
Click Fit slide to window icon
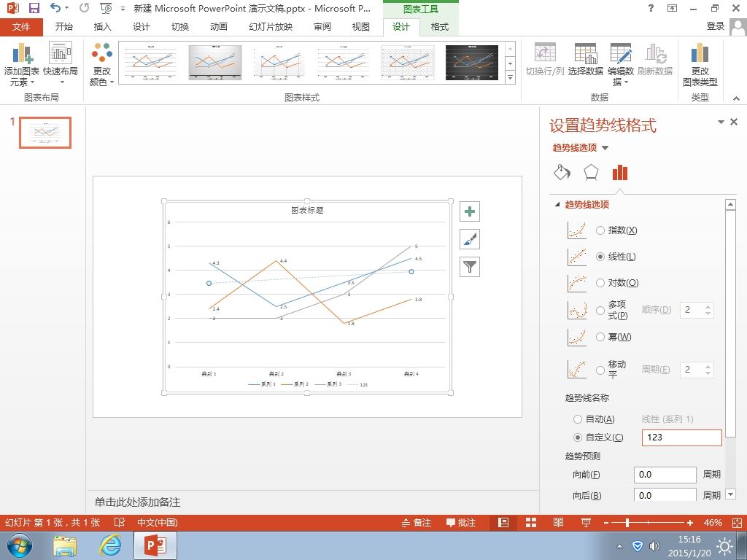click(737, 523)
